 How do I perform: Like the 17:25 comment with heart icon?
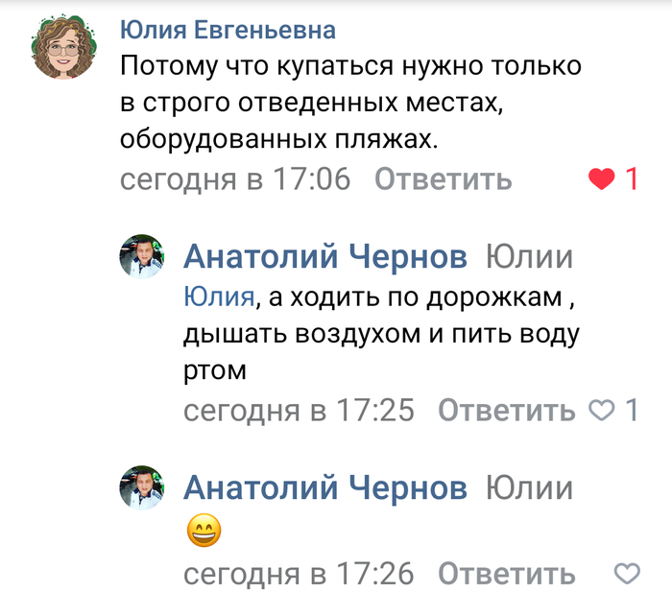coord(601,411)
